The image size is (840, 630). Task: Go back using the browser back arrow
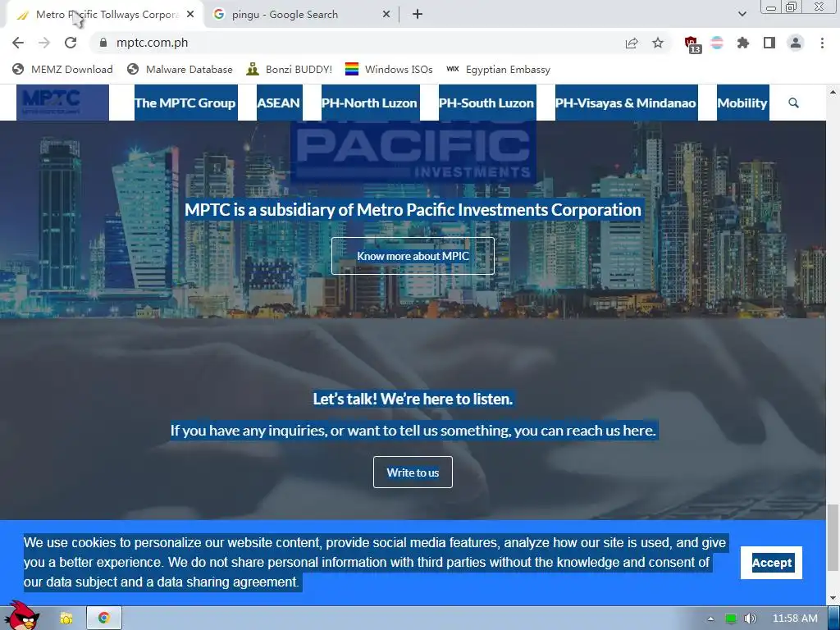(18, 43)
